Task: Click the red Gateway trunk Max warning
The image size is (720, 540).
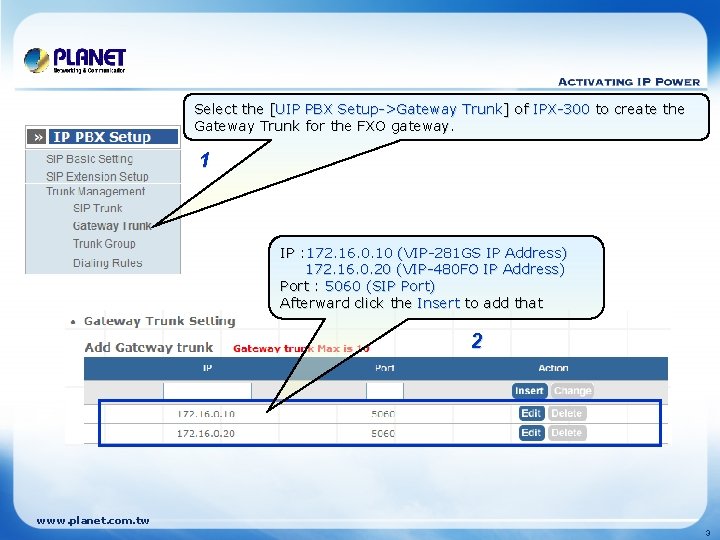Action: (301, 349)
